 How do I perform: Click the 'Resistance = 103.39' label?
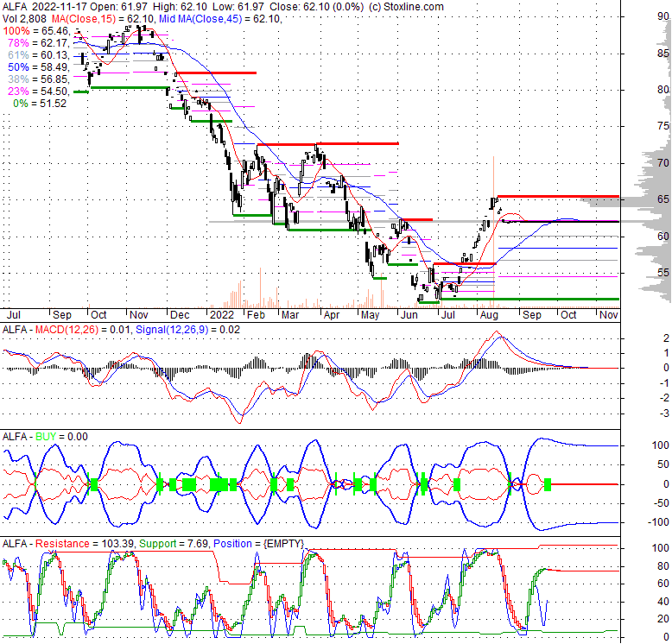point(86,544)
